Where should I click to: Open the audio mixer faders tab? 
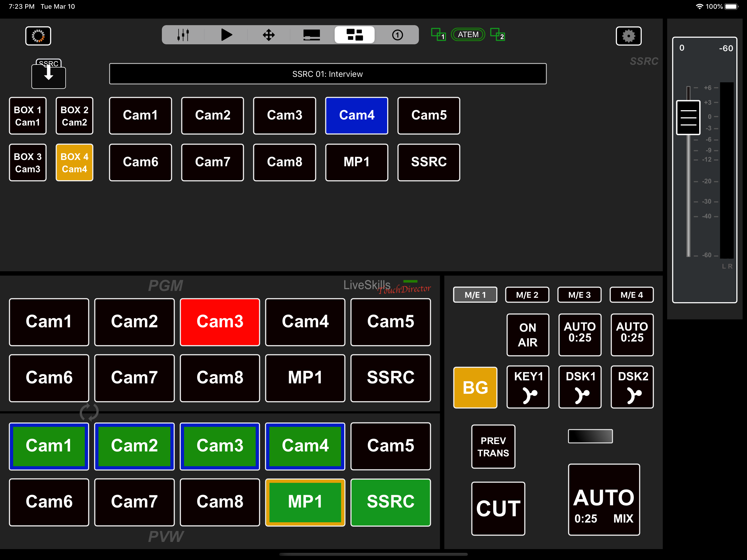click(183, 35)
